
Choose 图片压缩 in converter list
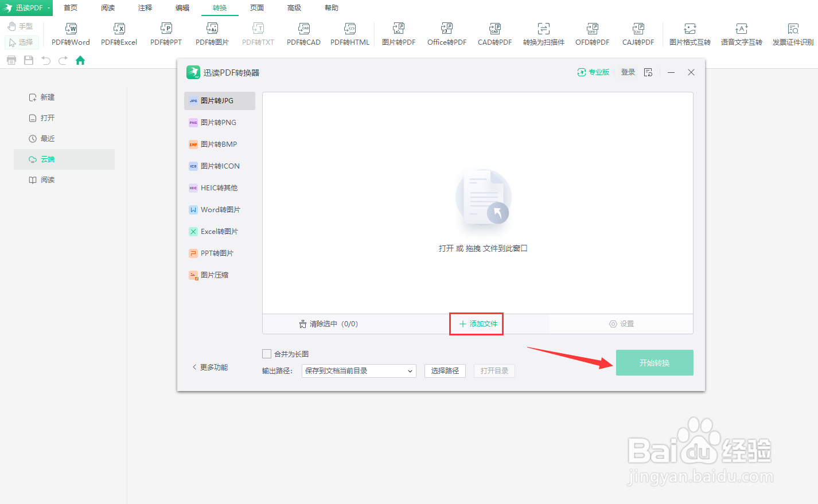coord(220,275)
